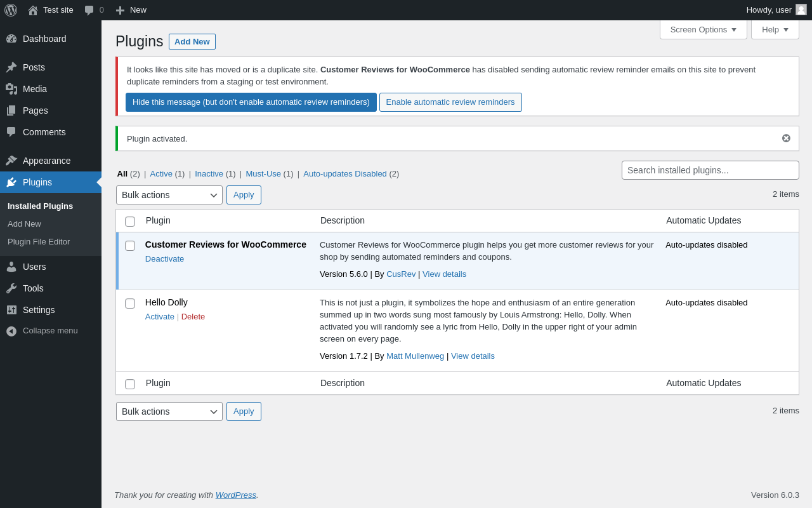812x508 pixels.
Task: Dismiss the Plugin activated notice
Action: pos(786,138)
